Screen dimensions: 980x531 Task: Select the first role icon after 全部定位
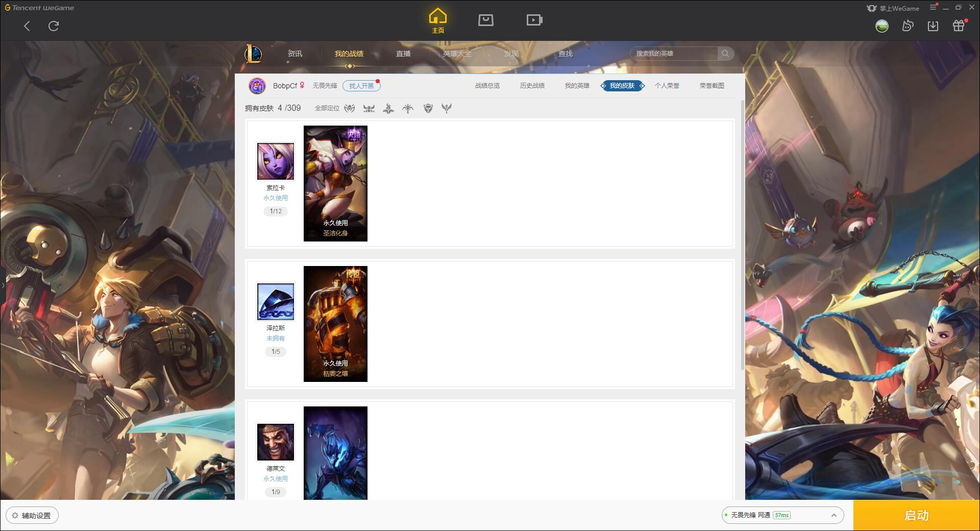(x=350, y=108)
